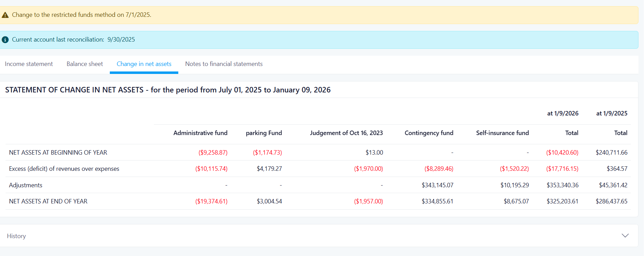
Task: Click the $45,361.42 prior year adjustments
Action: [x=613, y=185]
